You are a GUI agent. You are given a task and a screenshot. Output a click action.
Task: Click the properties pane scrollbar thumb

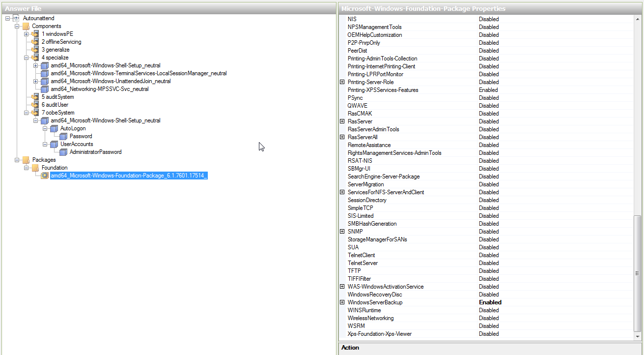point(638,273)
